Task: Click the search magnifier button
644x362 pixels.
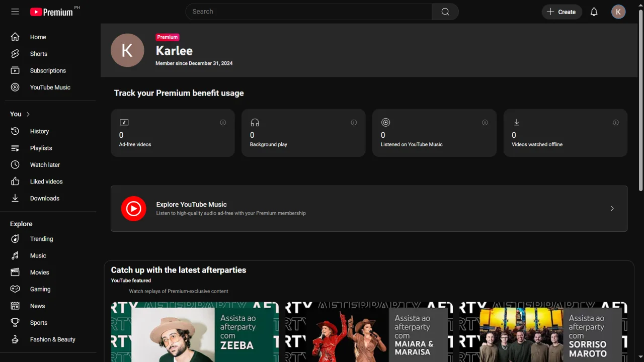Action: coord(445,12)
